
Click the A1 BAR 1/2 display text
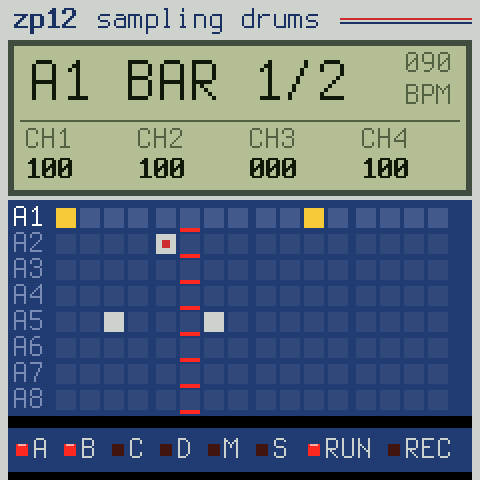[188, 80]
